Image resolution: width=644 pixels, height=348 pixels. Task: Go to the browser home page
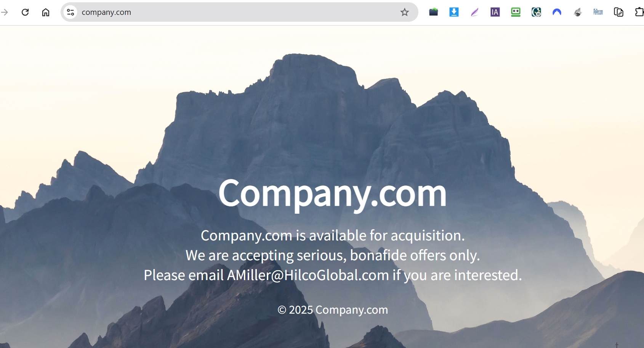[46, 12]
